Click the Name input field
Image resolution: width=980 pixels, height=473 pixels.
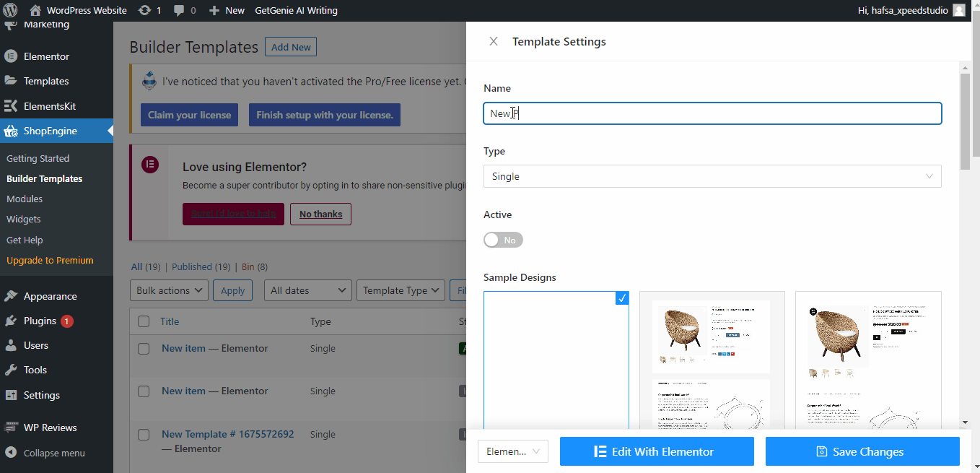pyautogui.click(x=712, y=113)
